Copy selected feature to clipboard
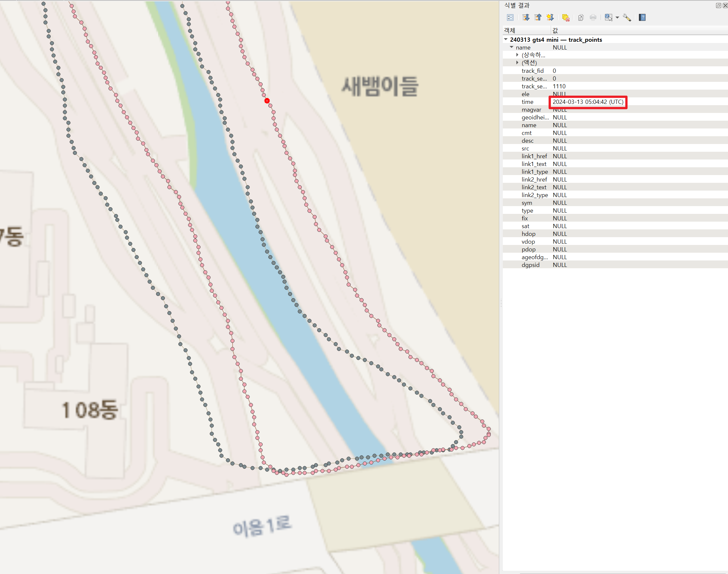The width and height of the screenshot is (728, 574). (x=581, y=17)
